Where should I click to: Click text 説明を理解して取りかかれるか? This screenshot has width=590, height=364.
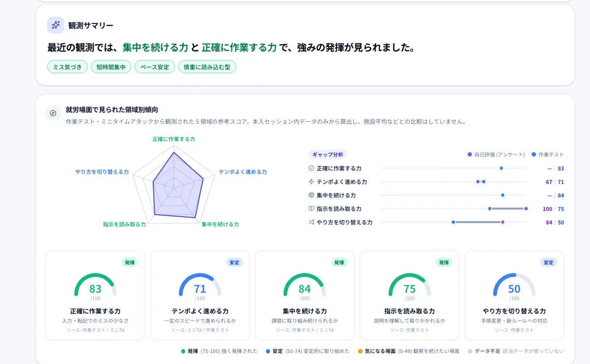[x=410, y=321]
